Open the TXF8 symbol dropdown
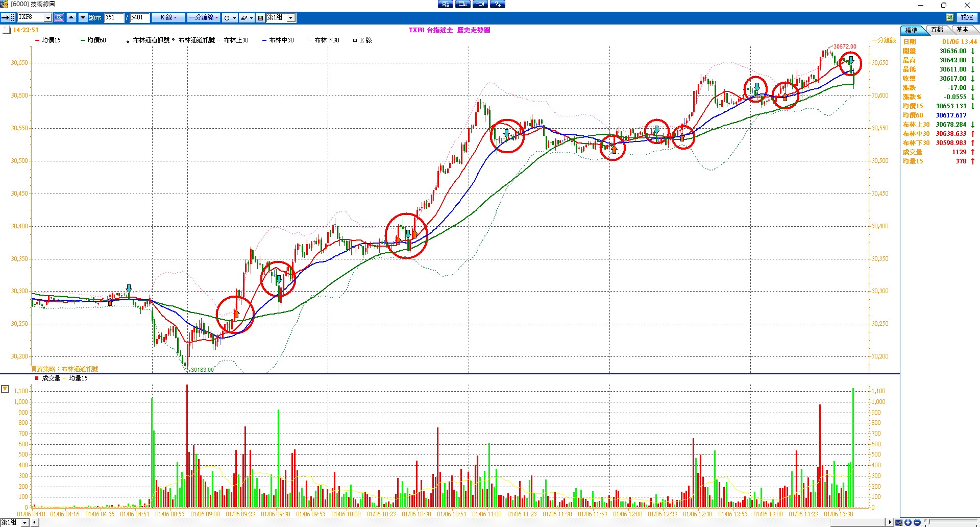 pyautogui.click(x=48, y=18)
